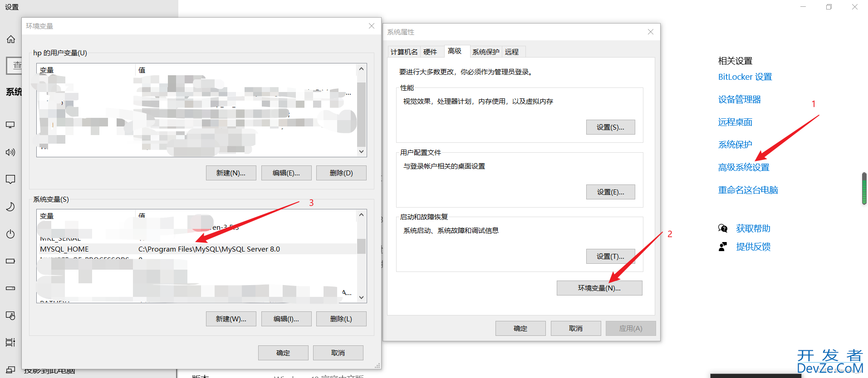868x378 pixels.
Task: Click 取消 in System Properties
Action: 576,329
